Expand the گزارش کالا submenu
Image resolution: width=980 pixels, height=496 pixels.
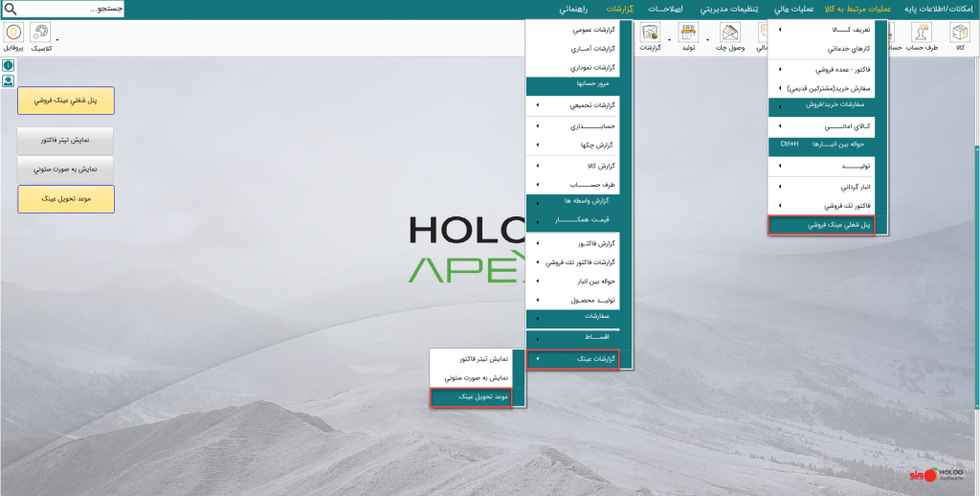pos(572,166)
